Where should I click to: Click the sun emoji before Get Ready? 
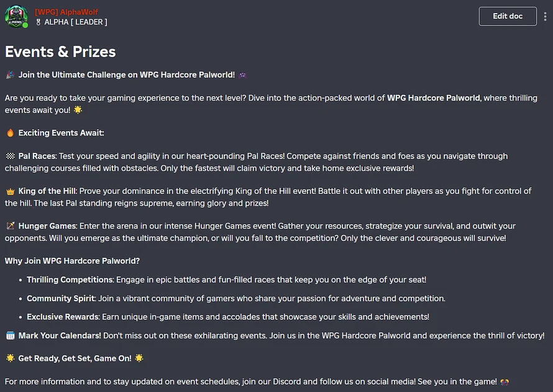(10, 358)
